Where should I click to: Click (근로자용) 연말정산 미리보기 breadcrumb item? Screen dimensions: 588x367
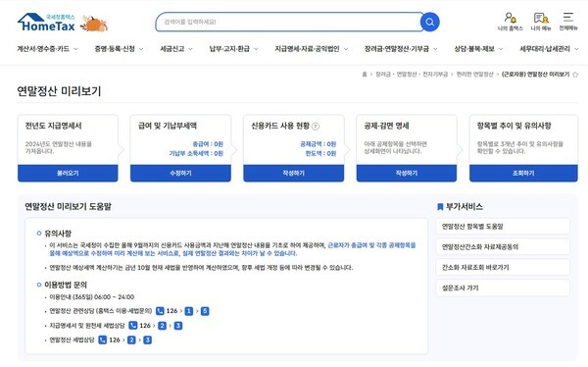pyautogui.click(x=535, y=75)
